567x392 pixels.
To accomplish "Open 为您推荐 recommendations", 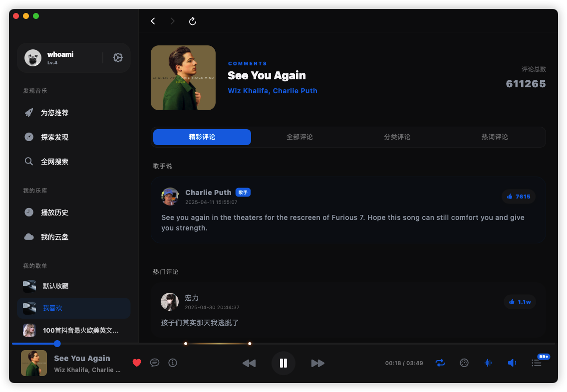I will tap(74, 113).
